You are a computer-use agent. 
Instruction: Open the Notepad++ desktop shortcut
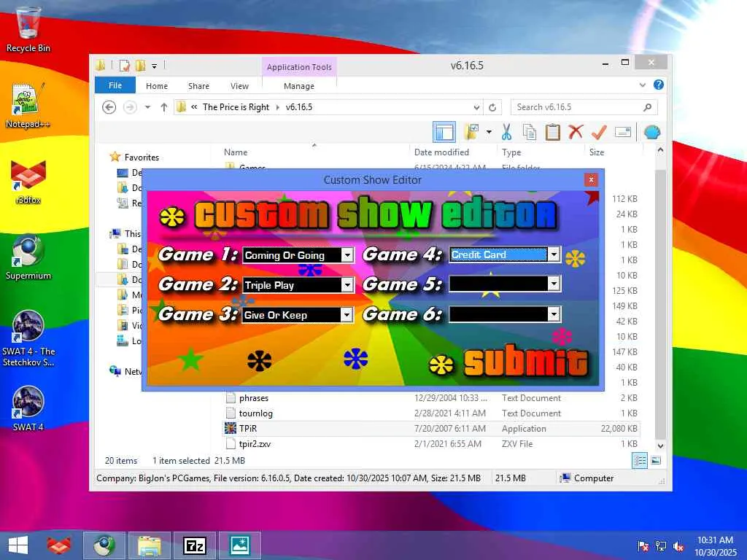(x=28, y=106)
